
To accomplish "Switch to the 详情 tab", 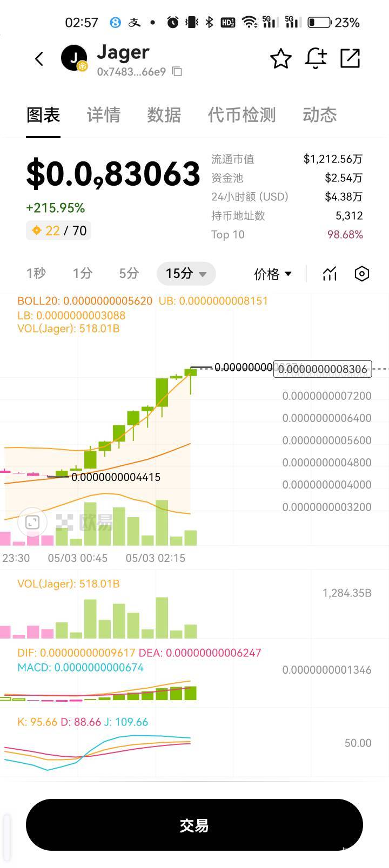I will point(104,114).
